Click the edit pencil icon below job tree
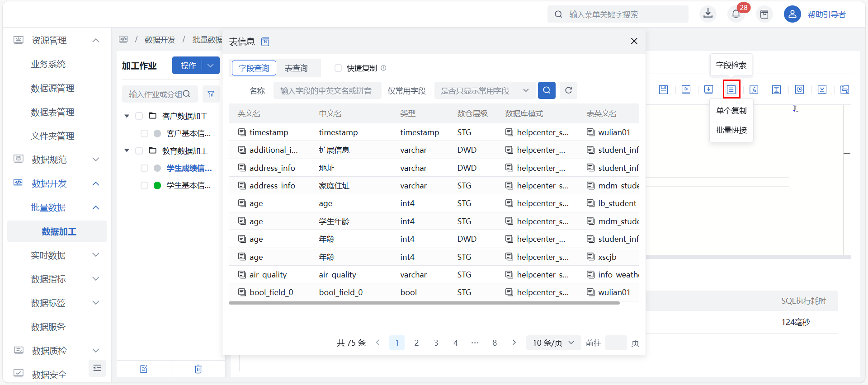The image size is (868, 385). pos(144,369)
